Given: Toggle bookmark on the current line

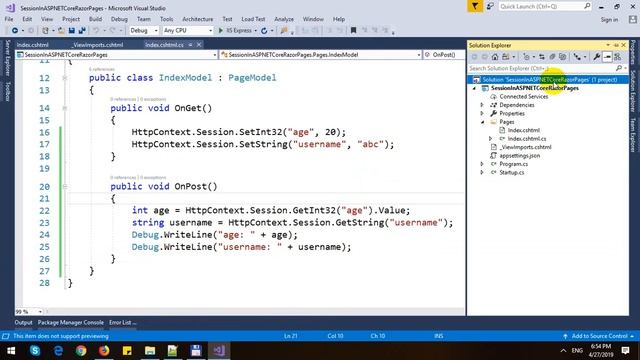Looking at the screenshot, I should (x=353, y=31).
